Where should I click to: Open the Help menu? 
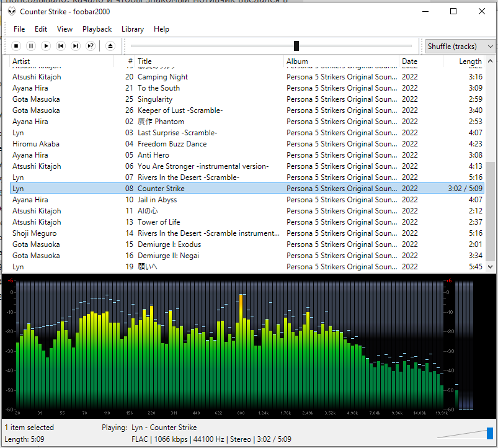point(161,29)
